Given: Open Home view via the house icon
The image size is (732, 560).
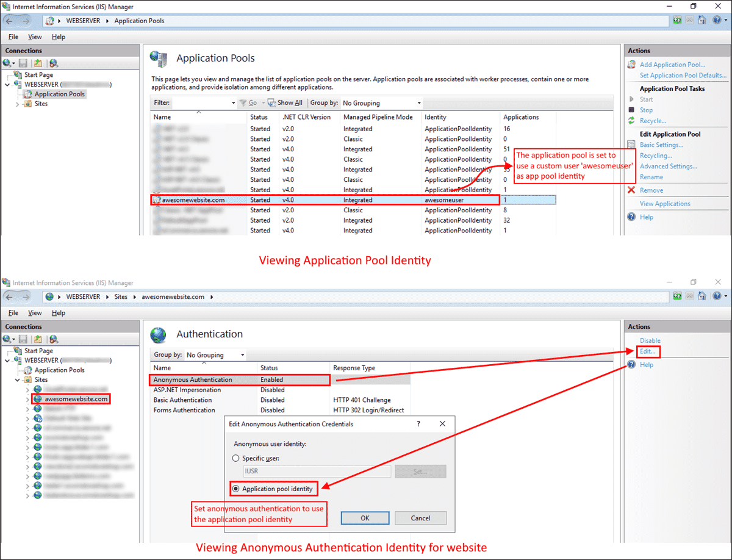Looking at the screenshot, I should coord(702,20).
